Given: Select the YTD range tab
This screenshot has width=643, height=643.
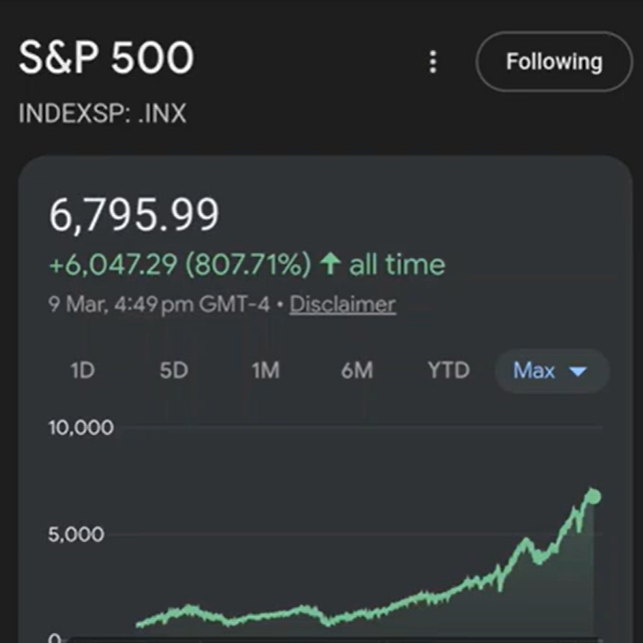Looking at the screenshot, I should pos(448,371).
